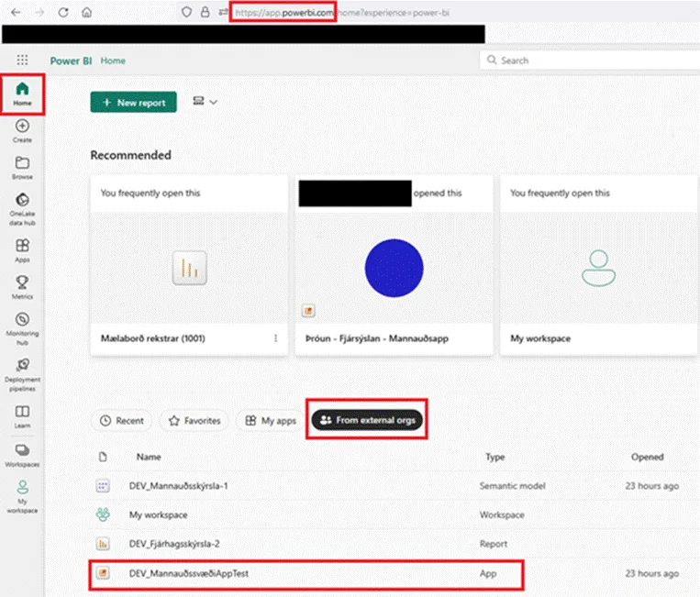Go forward with the browser forward arrow

point(39,13)
